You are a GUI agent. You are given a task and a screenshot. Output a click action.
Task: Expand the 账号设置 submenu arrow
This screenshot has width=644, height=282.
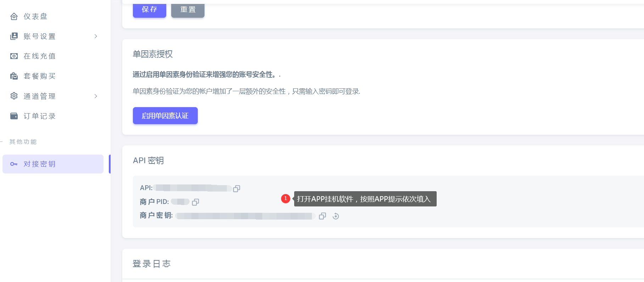(96, 36)
